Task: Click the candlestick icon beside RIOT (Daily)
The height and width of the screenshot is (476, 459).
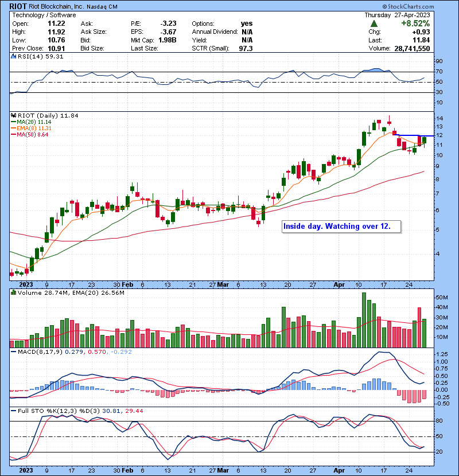Action: [x=13, y=116]
